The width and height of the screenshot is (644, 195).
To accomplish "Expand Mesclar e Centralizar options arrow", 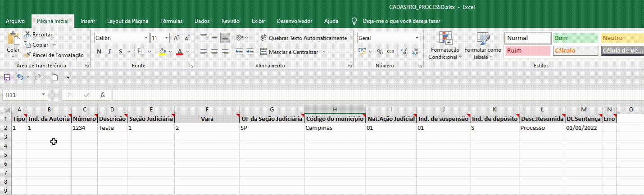I will point(324,52).
